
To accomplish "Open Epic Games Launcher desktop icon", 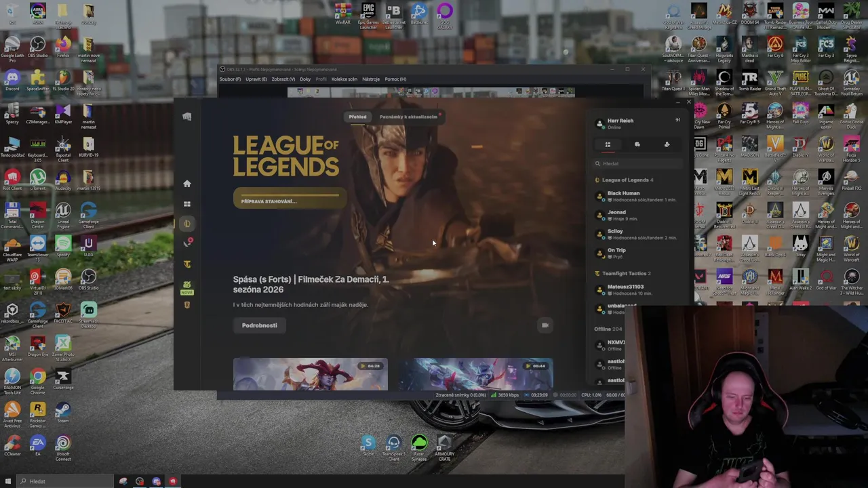I will tap(368, 16).
